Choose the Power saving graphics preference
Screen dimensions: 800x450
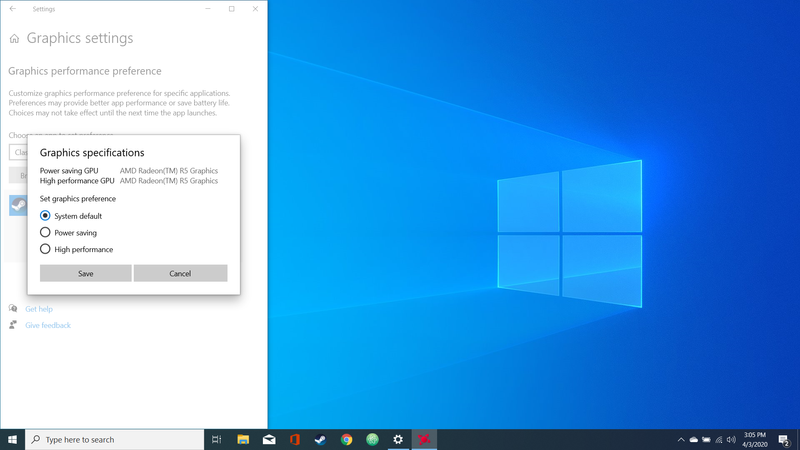click(x=45, y=233)
